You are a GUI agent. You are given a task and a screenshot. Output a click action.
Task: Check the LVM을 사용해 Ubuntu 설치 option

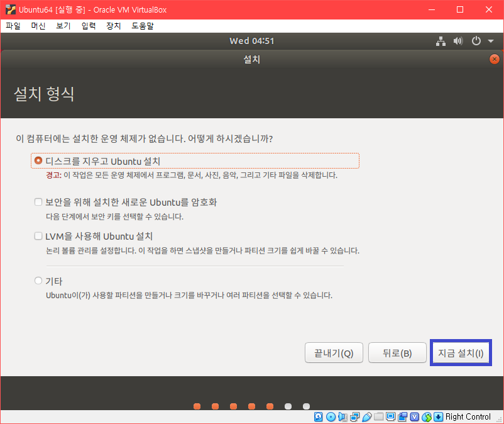click(x=38, y=236)
